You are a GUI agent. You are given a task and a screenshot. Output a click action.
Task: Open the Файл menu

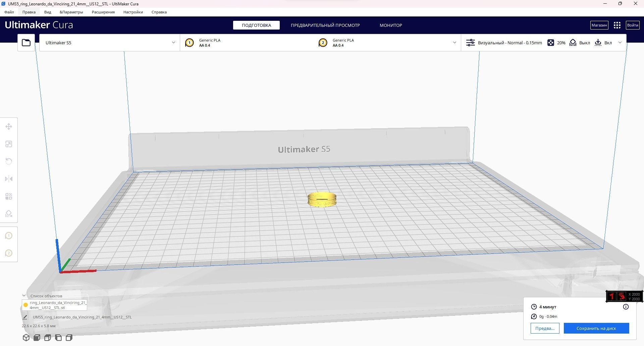click(9, 12)
